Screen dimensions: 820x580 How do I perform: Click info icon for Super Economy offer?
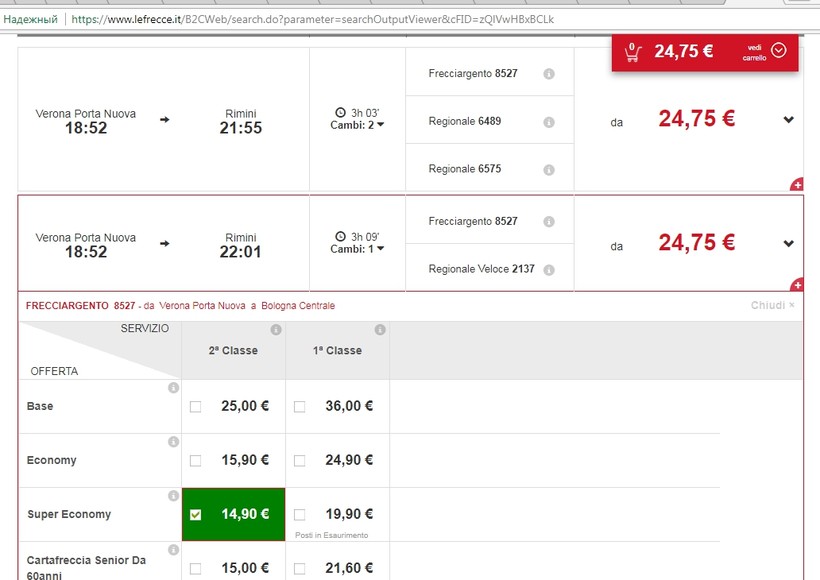click(x=173, y=496)
